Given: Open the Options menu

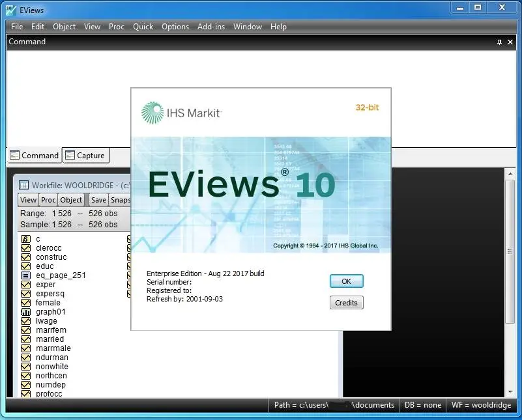Looking at the screenshot, I should coord(175,27).
